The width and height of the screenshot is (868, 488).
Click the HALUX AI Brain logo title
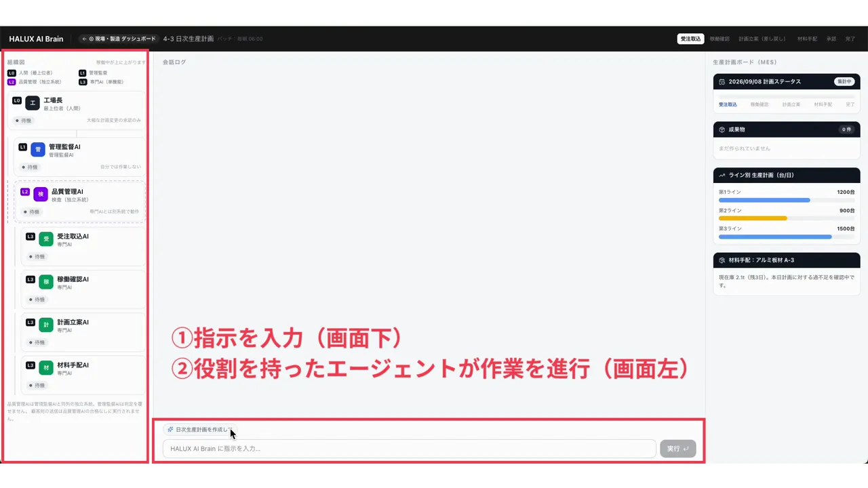[x=36, y=39]
